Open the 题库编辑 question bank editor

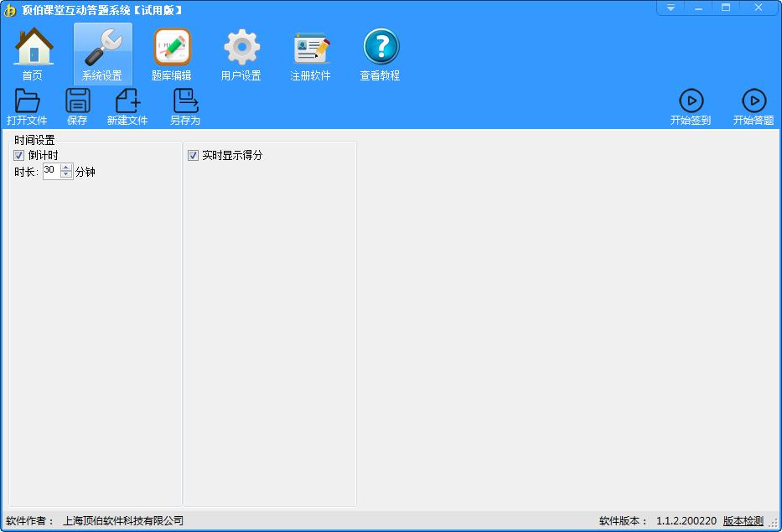[x=172, y=54]
